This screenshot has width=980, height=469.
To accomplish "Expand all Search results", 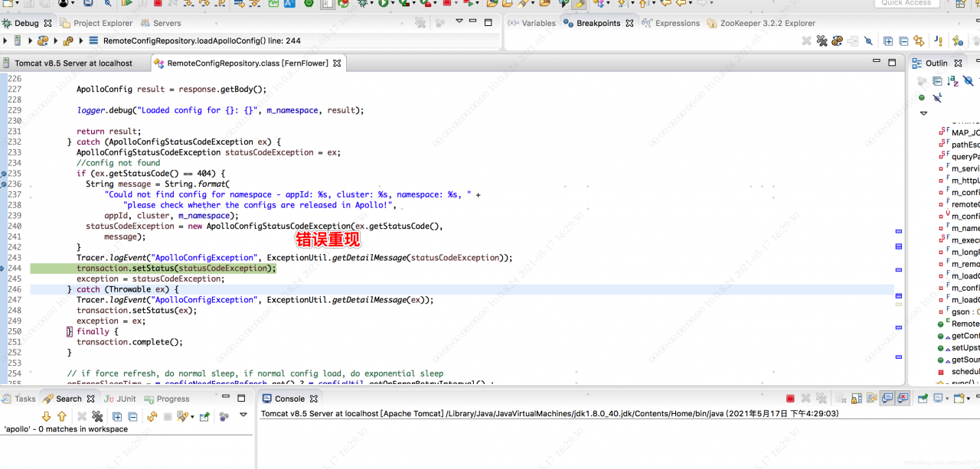I will tap(117, 417).
